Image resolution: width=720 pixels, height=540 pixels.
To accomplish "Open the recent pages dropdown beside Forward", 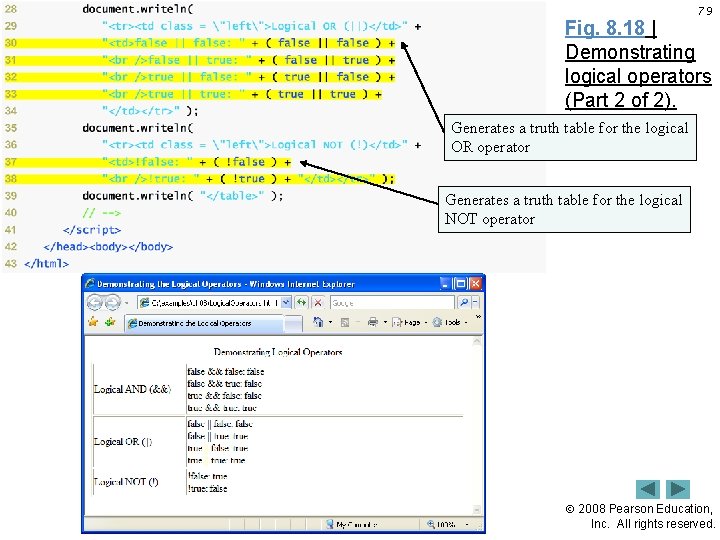I will 126,303.
